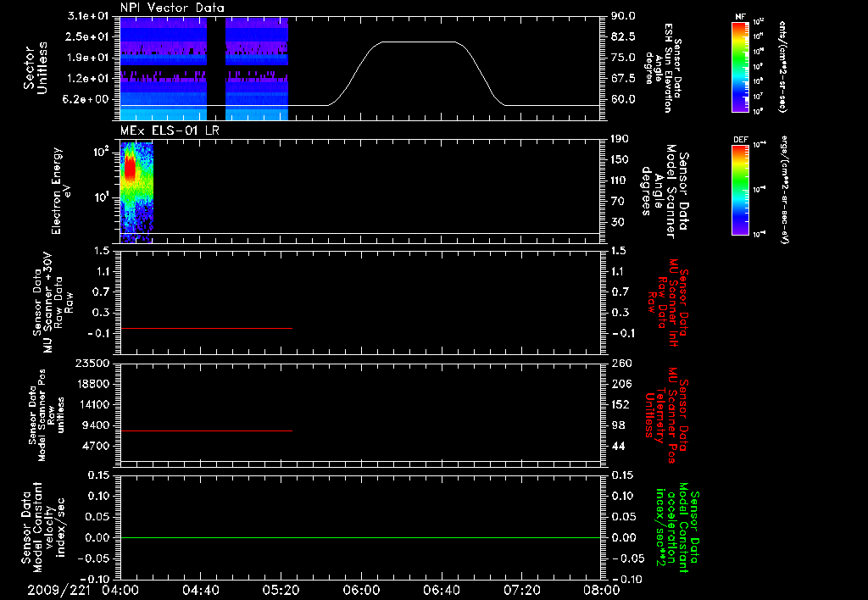Click the 04:40 time axis label
Image resolution: width=868 pixels, height=600 pixels.
(200, 590)
